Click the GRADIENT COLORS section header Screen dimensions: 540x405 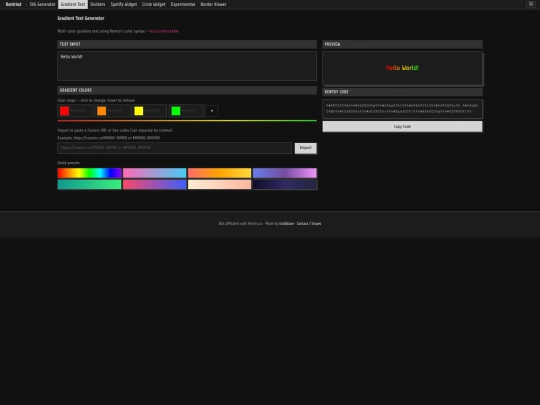(187, 90)
